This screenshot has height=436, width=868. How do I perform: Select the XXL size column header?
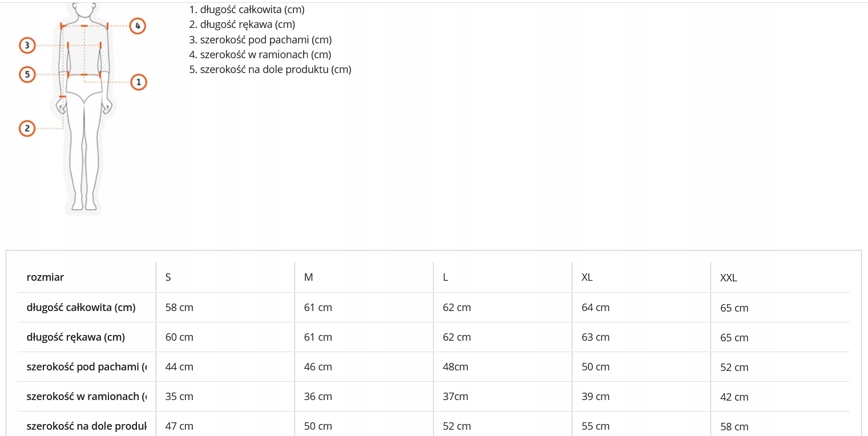click(x=729, y=278)
